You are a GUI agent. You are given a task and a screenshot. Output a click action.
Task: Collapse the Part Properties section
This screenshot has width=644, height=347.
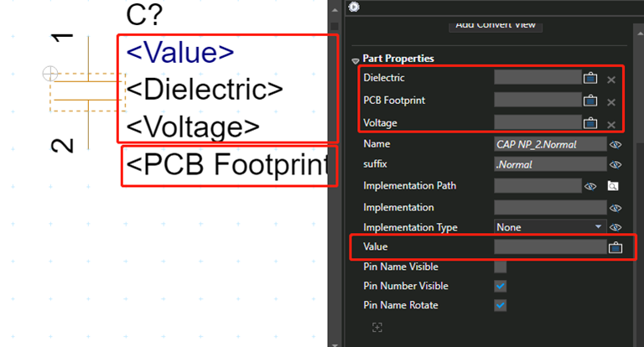[356, 60]
